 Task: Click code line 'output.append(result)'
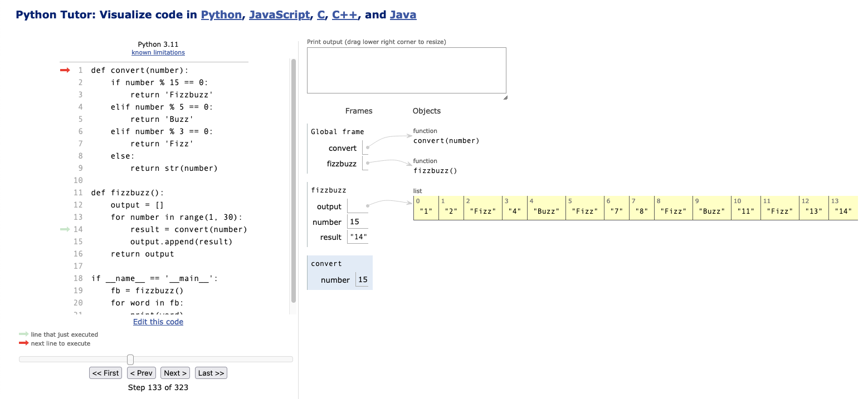pyautogui.click(x=181, y=242)
